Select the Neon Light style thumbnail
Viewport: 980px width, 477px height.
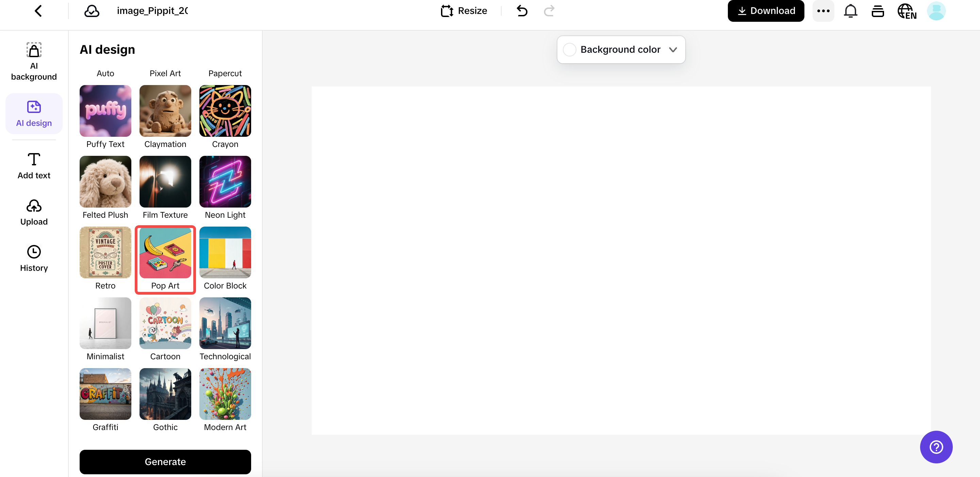225,181
